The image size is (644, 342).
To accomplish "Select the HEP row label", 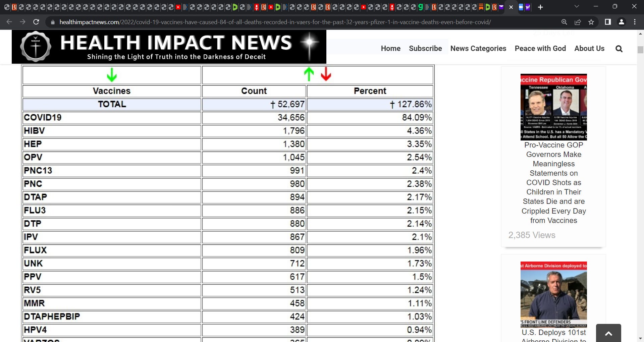I will tap(33, 144).
